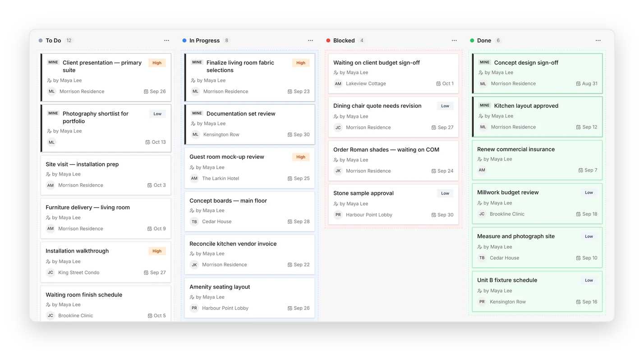Image resolution: width=644 pixels, height=351 pixels.
Task: Open Reconcile kitchen vendor invoice card
Action: coord(250,254)
